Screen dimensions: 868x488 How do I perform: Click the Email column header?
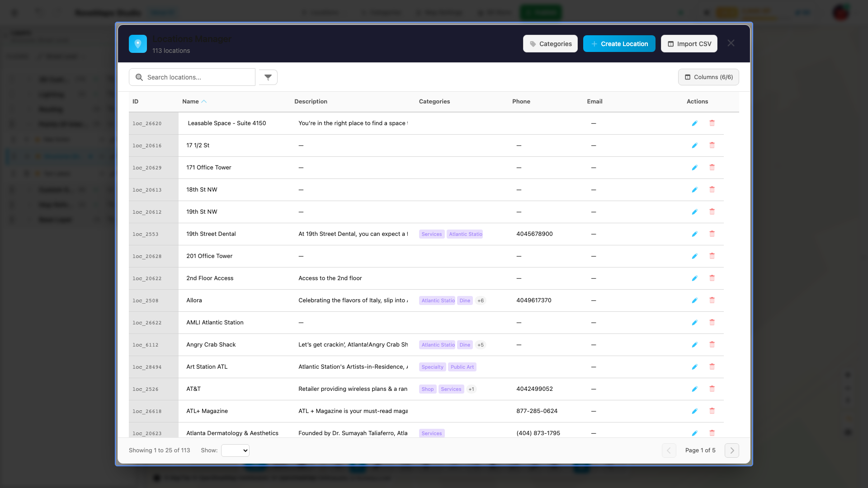[x=594, y=102]
